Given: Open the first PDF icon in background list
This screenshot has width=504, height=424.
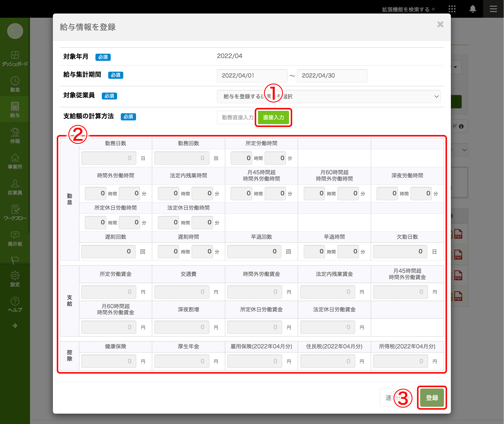Looking at the screenshot, I should pos(458,234).
